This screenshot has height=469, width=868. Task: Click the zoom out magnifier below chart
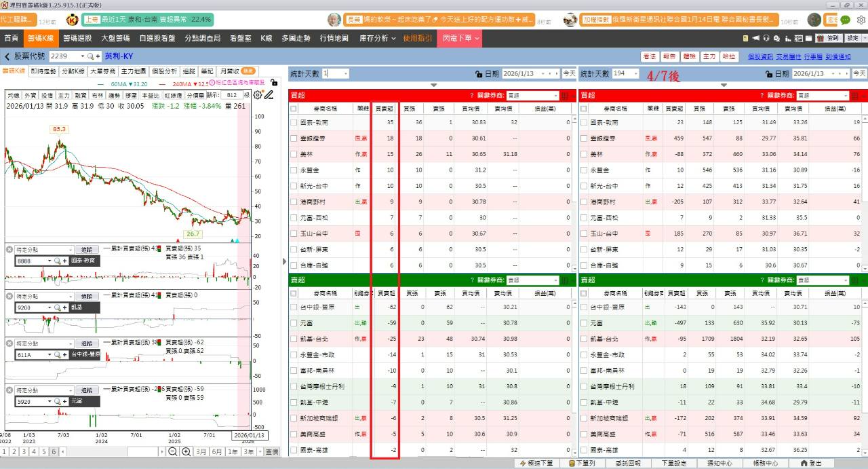pyautogui.click(x=173, y=452)
